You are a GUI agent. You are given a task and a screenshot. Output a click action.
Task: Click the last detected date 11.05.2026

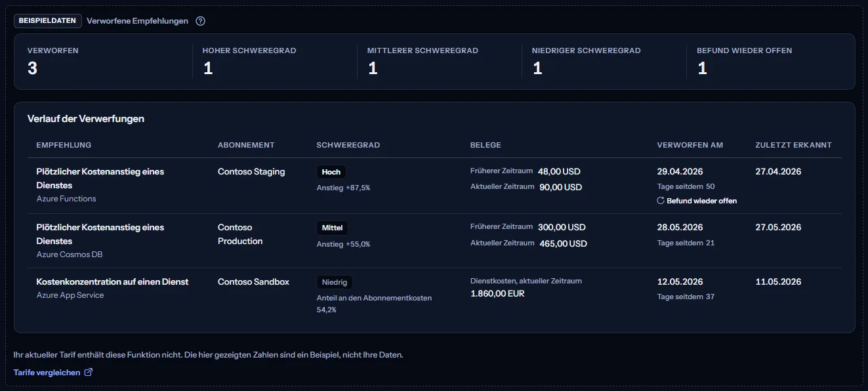click(778, 282)
